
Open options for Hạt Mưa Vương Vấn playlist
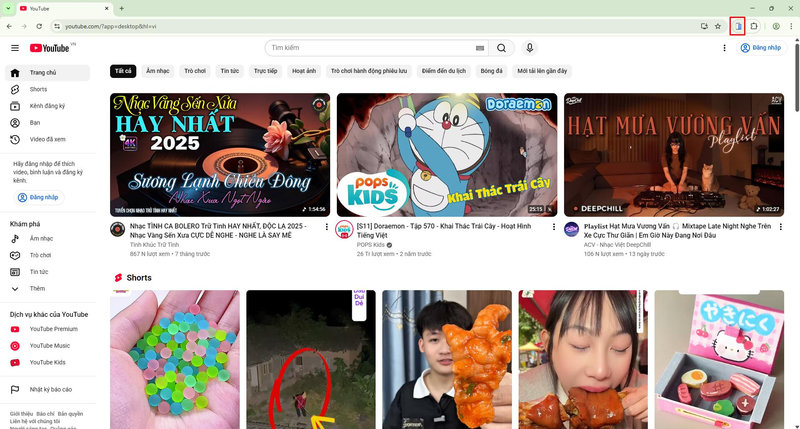tap(781, 226)
